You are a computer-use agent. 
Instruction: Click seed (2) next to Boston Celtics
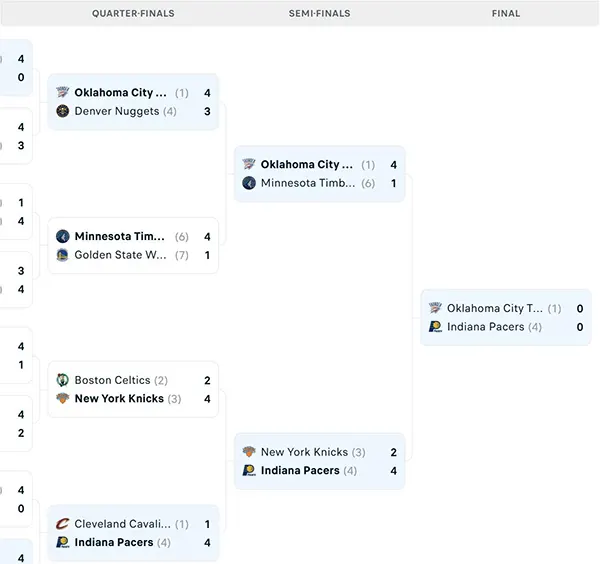click(x=161, y=380)
